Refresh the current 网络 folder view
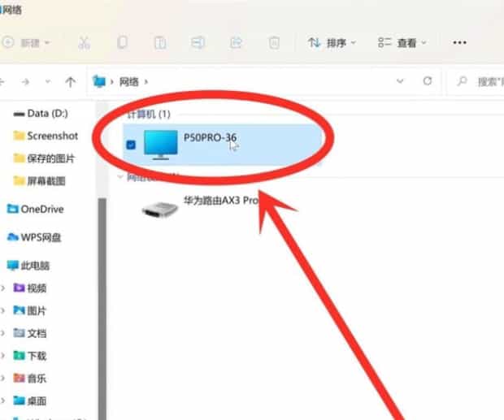 (427, 81)
